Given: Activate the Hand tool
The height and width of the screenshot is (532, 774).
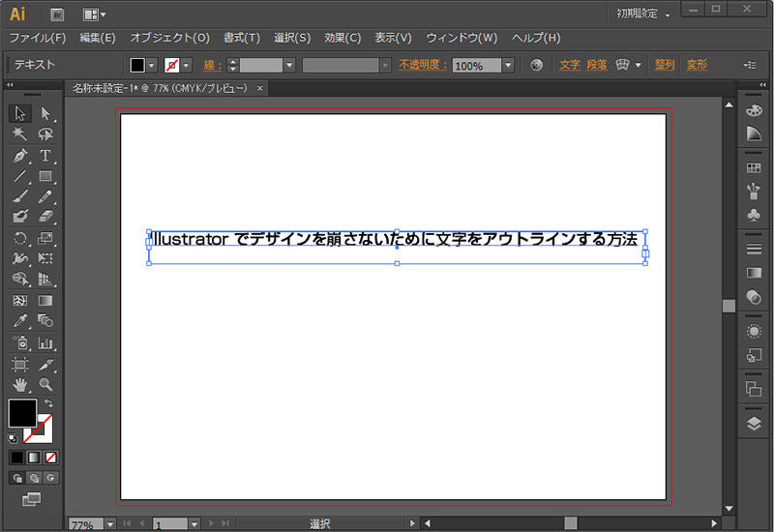Looking at the screenshot, I should point(20,385).
